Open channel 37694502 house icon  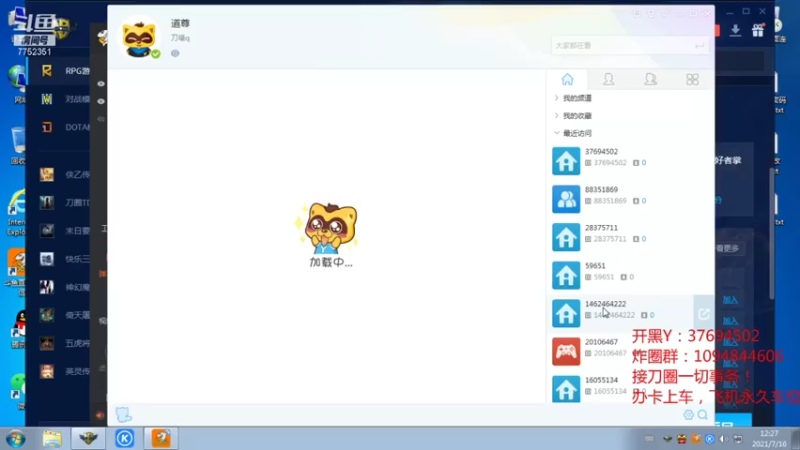tap(566, 161)
